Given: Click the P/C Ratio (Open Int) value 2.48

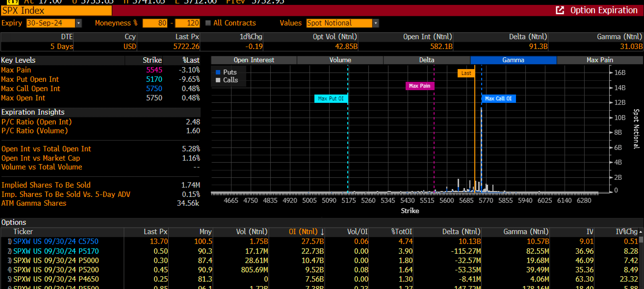Looking at the screenshot, I should point(193,122).
